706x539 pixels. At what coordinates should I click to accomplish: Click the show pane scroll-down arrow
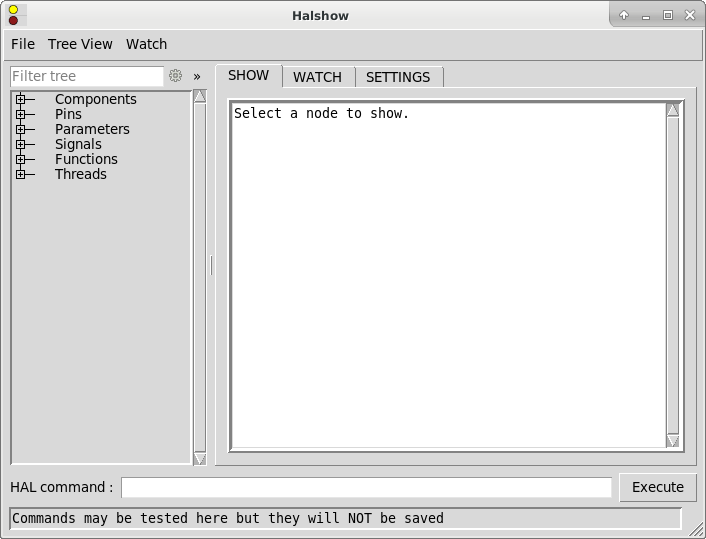click(x=672, y=441)
